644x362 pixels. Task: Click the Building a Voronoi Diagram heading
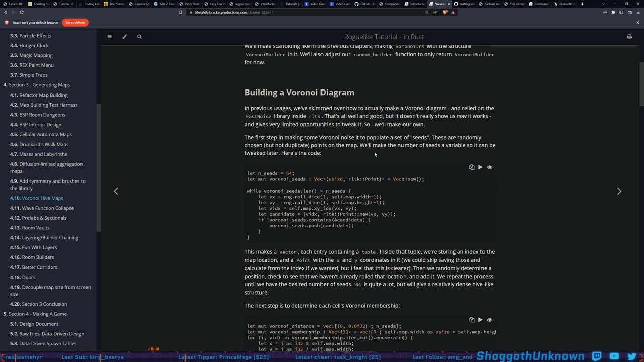point(299,93)
